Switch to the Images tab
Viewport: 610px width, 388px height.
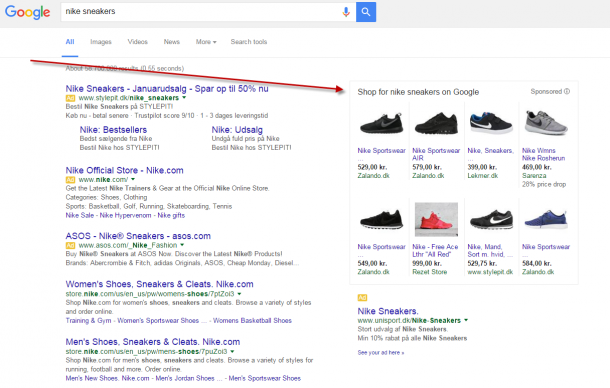(x=101, y=42)
